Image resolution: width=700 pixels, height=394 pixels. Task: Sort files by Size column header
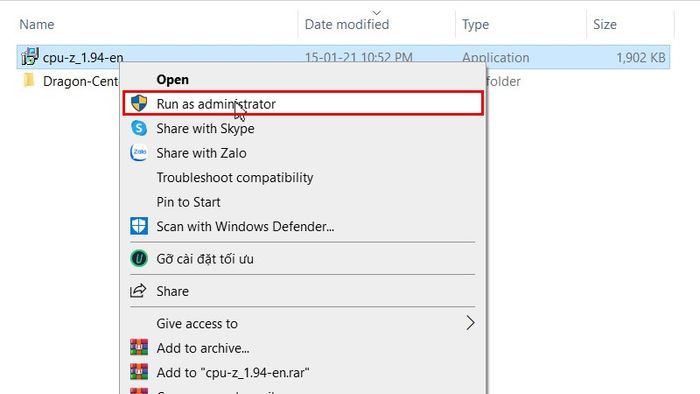[604, 24]
